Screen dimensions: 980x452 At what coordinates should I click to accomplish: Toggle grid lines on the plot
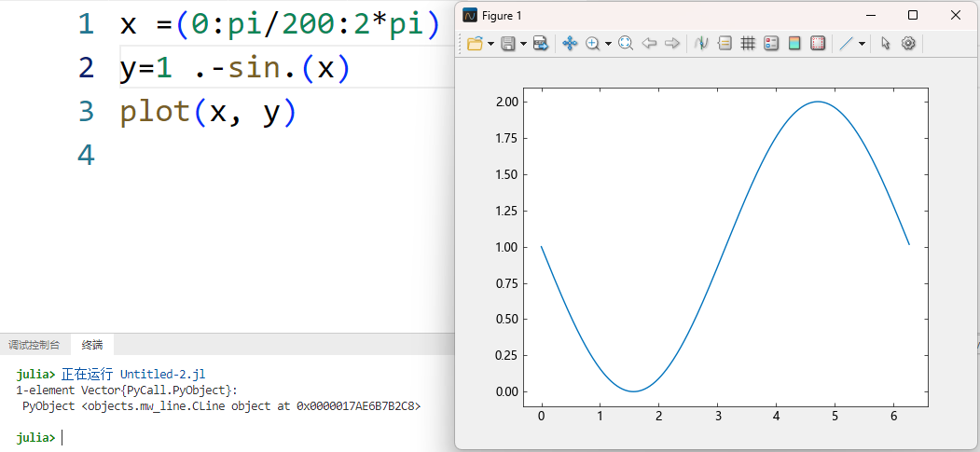748,43
